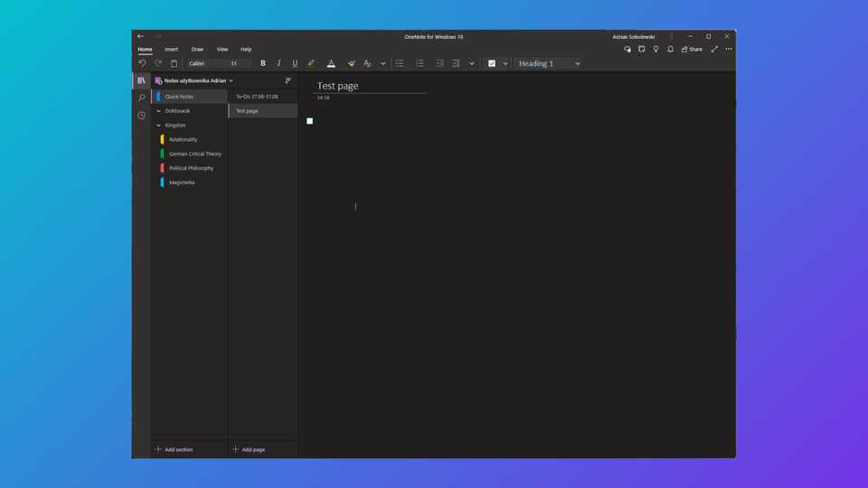The width and height of the screenshot is (868, 488).
Task: Click the Share button
Action: point(692,49)
